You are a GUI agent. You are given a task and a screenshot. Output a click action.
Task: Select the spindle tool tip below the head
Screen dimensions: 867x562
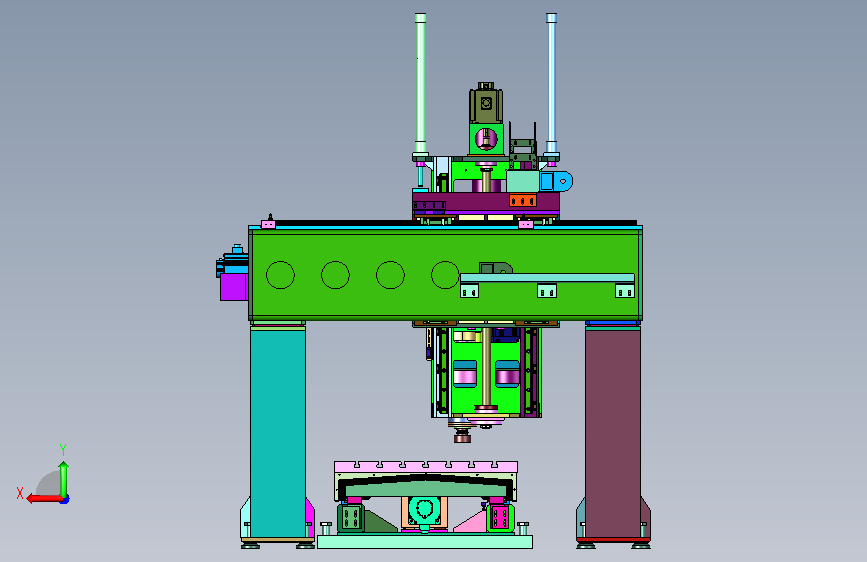click(x=462, y=437)
